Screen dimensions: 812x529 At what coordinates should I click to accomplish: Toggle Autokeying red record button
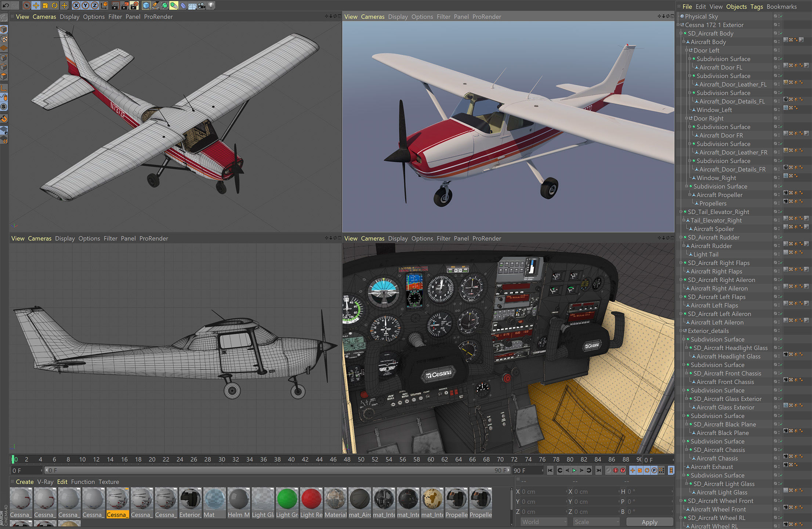(x=616, y=470)
